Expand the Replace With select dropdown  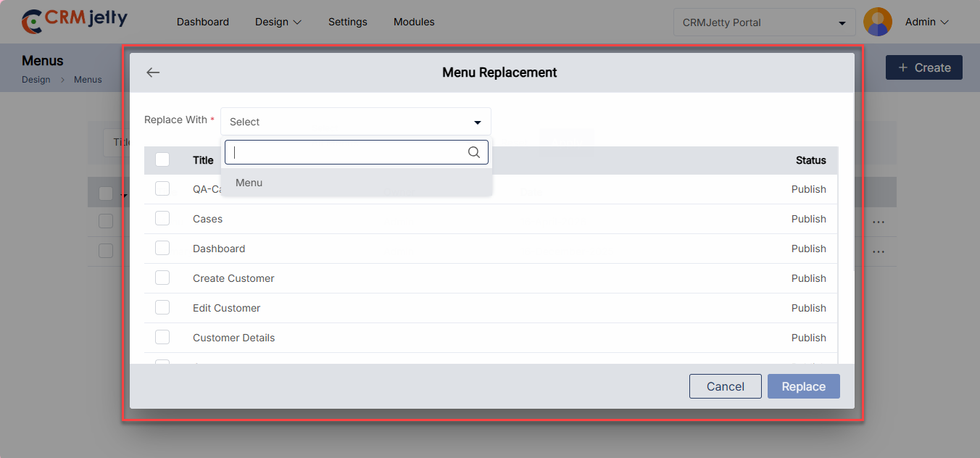355,122
